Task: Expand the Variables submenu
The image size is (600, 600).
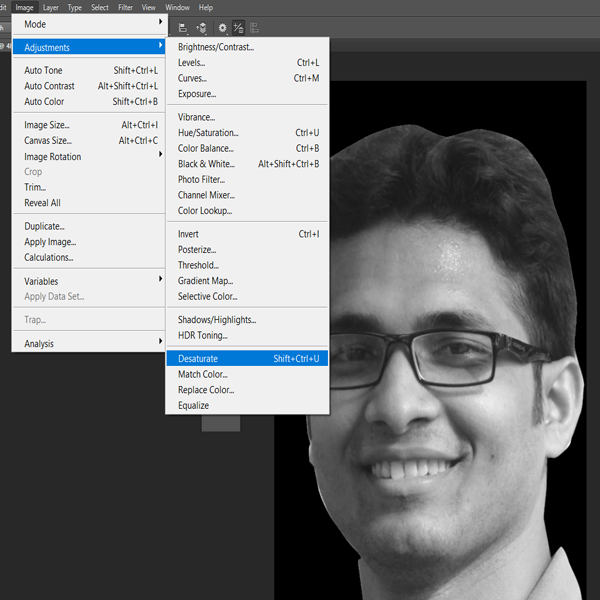Action: (x=90, y=281)
